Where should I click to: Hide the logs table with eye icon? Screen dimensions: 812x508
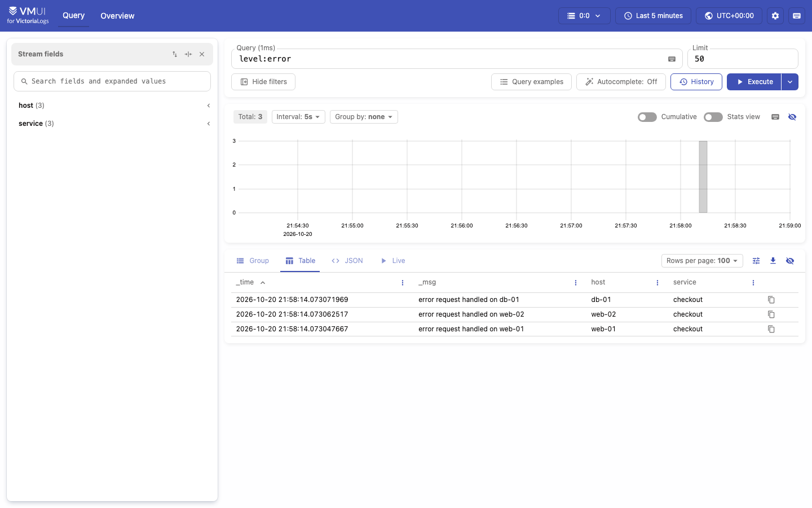tap(790, 261)
